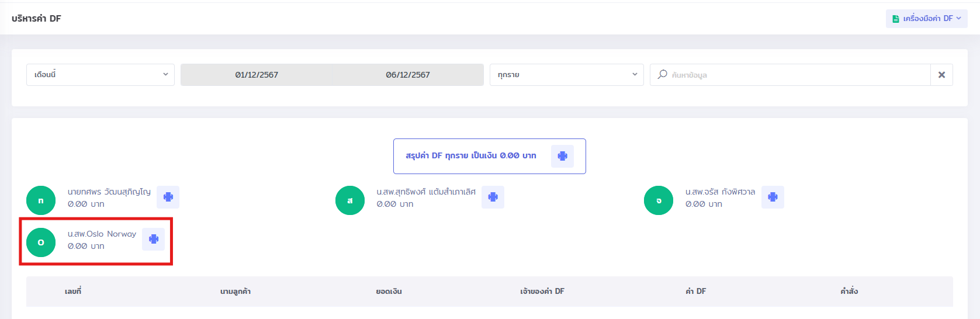The width and height of the screenshot is (980, 319).
Task: Click the เจ้าของค่า DF column header
Action: (542, 292)
